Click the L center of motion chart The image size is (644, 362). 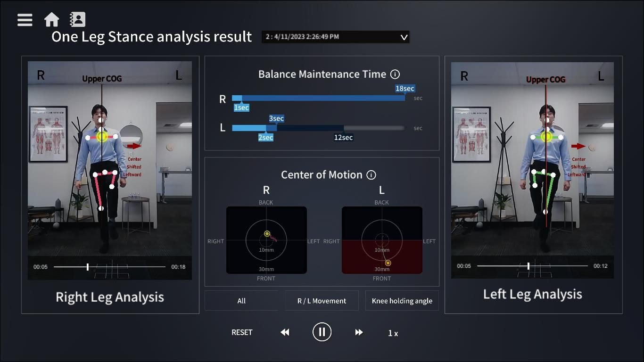coord(382,240)
